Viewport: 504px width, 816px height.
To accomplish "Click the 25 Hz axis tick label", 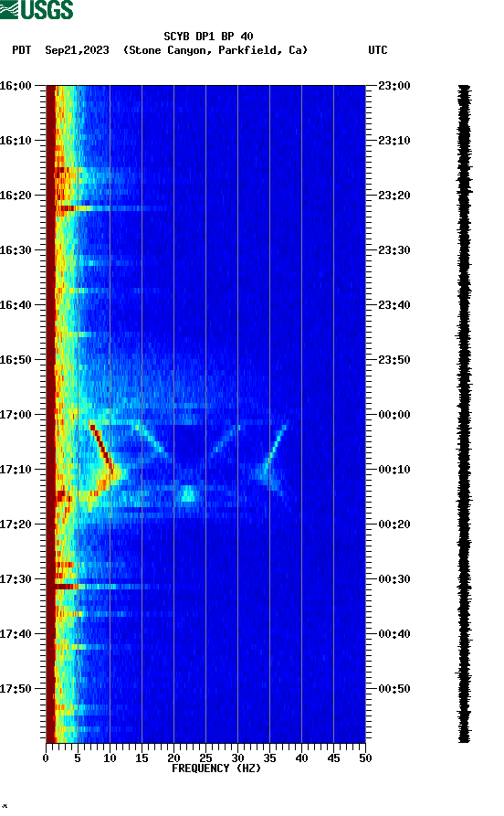I will (205, 758).
